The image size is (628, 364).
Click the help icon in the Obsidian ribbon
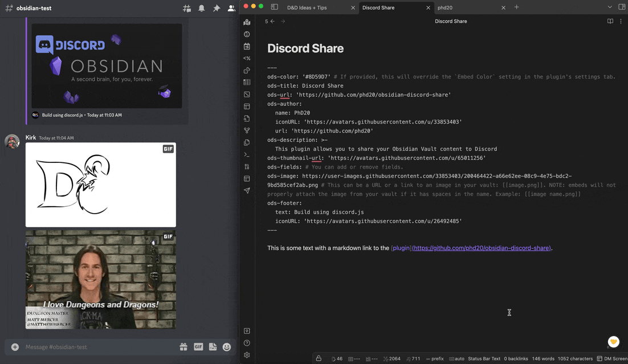tap(247, 342)
